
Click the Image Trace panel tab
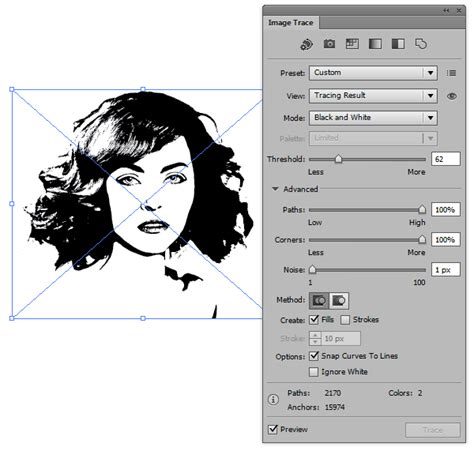pos(291,23)
